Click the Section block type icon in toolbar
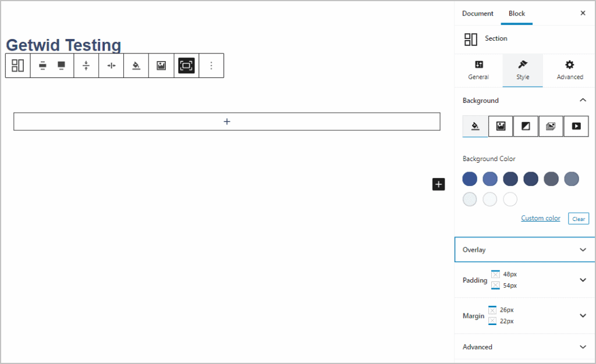 (x=18, y=66)
